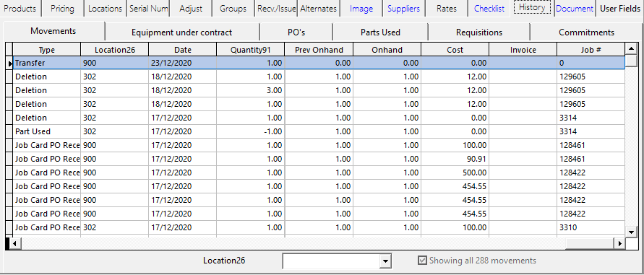
Task: Click the Part Used row type cell
Action: click(47, 131)
